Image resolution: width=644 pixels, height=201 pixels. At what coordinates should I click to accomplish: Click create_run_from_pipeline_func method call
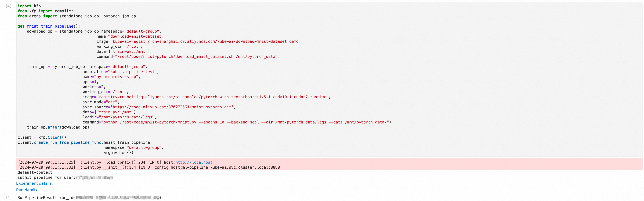[x=67, y=142]
